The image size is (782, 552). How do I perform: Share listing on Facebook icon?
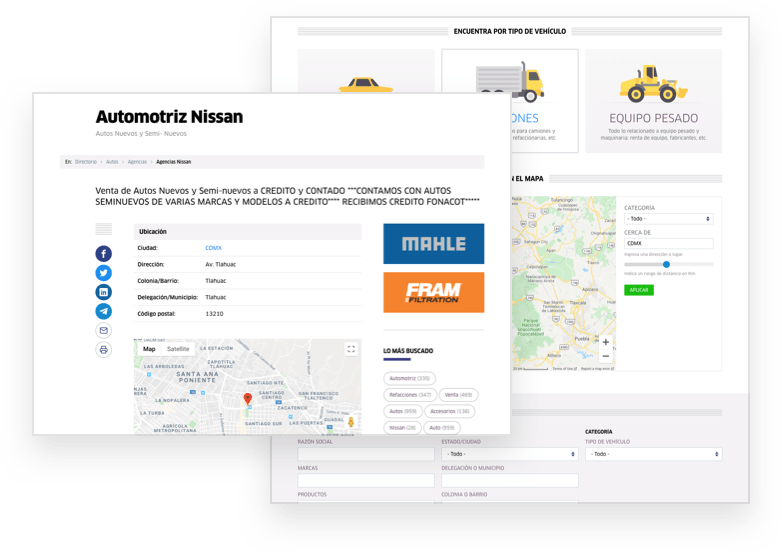(103, 254)
